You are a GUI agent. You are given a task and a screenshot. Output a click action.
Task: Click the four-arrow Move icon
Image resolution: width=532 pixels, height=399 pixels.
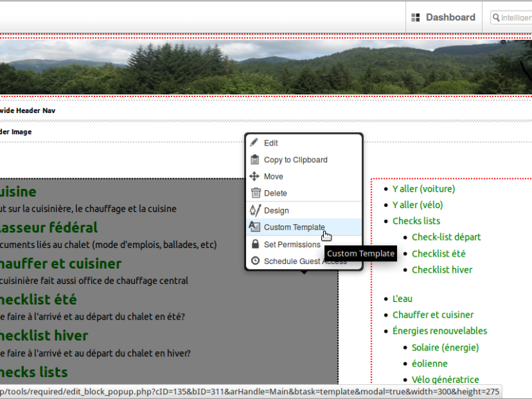point(255,176)
